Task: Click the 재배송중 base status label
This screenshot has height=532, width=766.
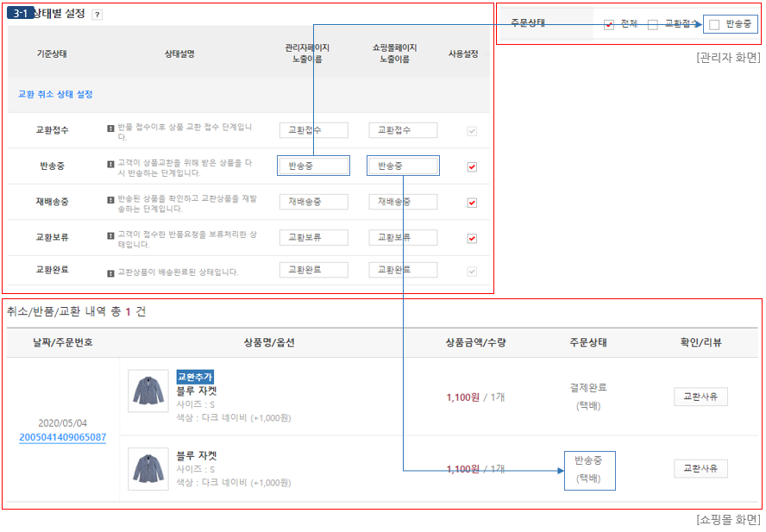Action: coord(52,201)
